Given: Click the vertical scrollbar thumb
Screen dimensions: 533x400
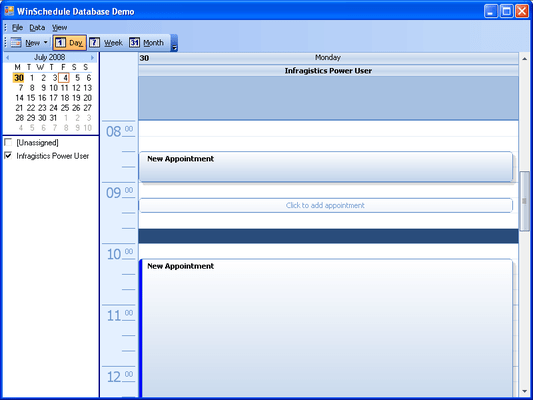Looking at the screenshot, I should click(525, 201).
